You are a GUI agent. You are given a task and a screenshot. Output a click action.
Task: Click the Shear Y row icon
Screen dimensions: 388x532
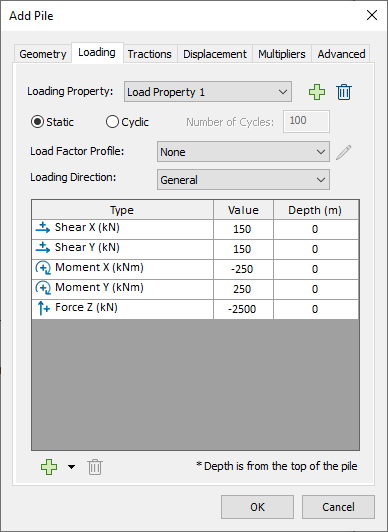pyautogui.click(x=43, y=247)
